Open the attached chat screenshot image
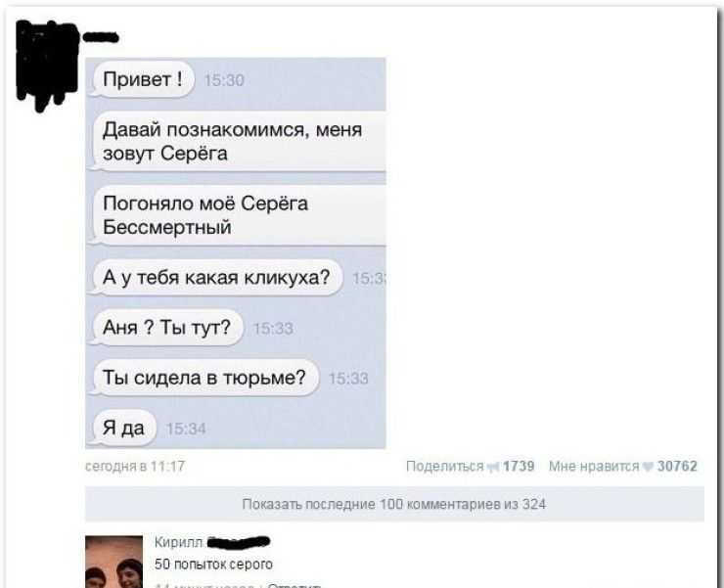The height and width of the screenshot is (588, 724). 236,253
